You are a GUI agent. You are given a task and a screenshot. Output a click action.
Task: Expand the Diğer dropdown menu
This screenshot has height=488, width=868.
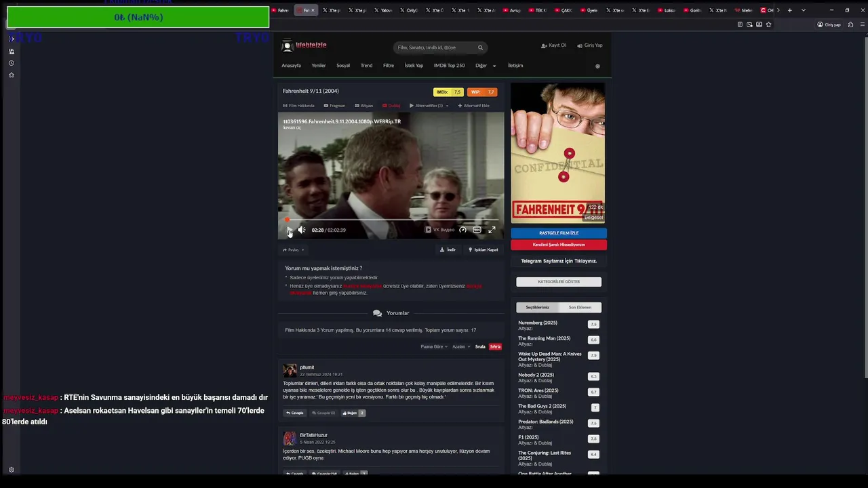pyautogui.click(x=486, y=66)
